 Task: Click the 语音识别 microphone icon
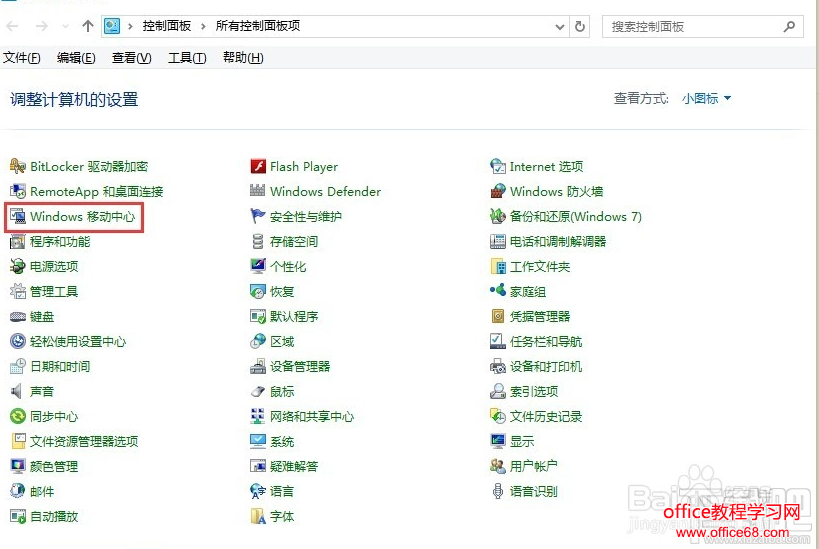(498, 491)
